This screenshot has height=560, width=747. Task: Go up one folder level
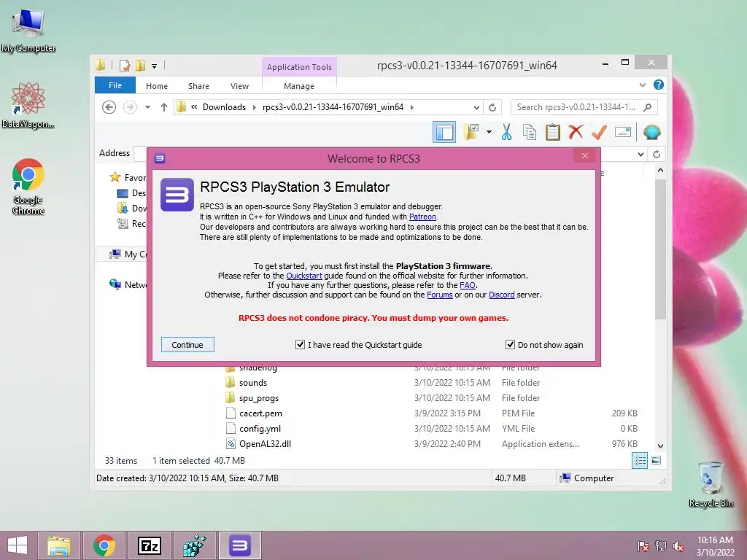coord(164,107)
